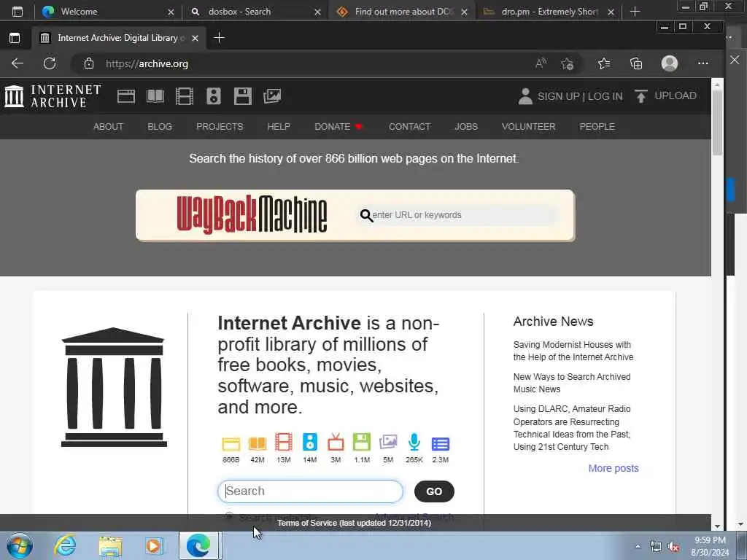
Task: Click the browser Back arrow
Action: click(18, 63)
